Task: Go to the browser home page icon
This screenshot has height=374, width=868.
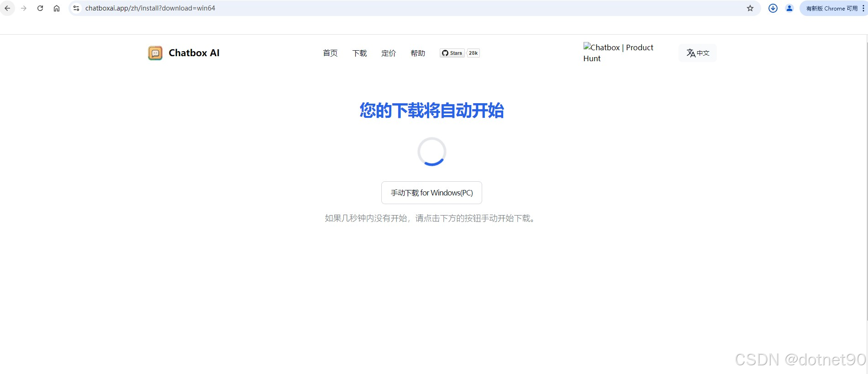Action: click(57, 8)
